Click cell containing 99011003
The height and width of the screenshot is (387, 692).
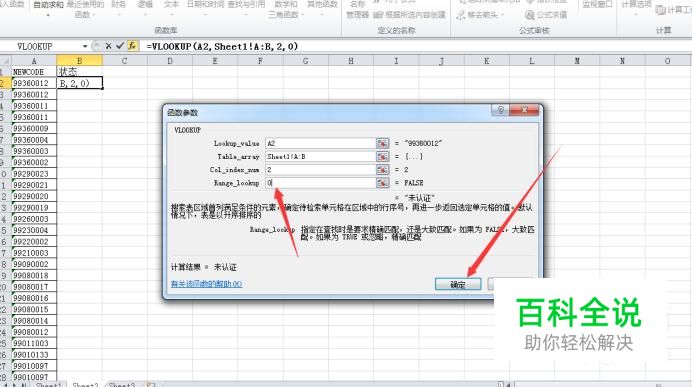(34, 343)
